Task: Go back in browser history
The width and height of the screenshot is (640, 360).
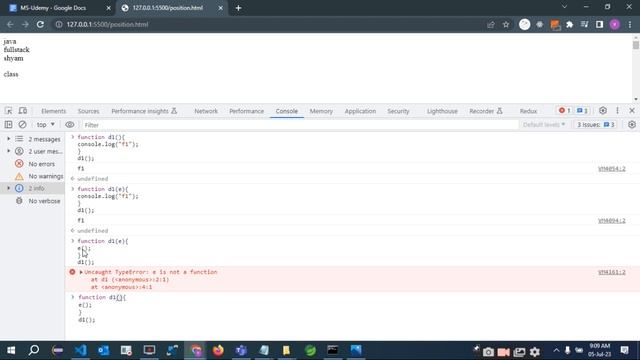Action: click(x=10, y=24)
